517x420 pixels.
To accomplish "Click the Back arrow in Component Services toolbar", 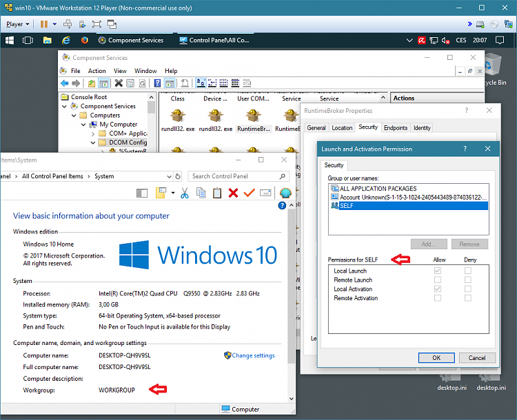I will coord(65,83).
